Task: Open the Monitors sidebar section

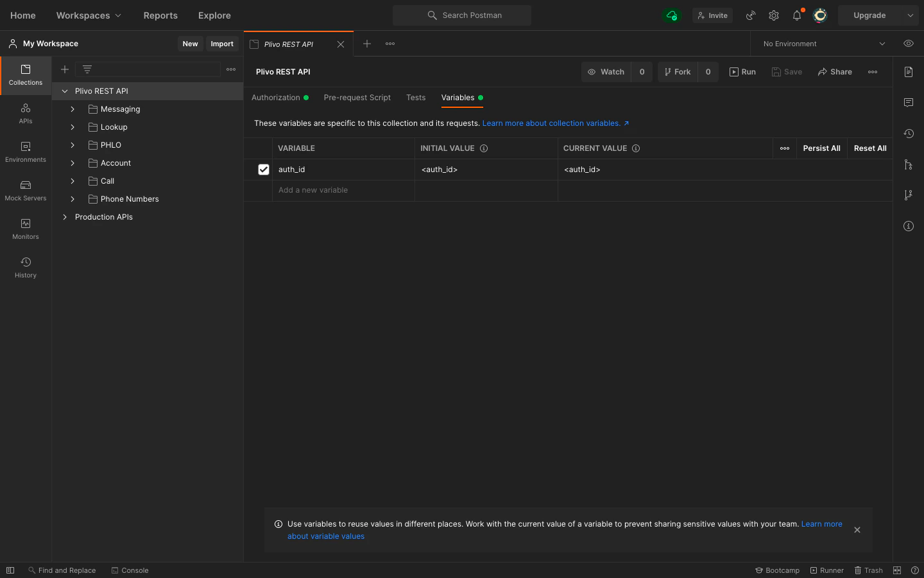Action: pos(26,229)
